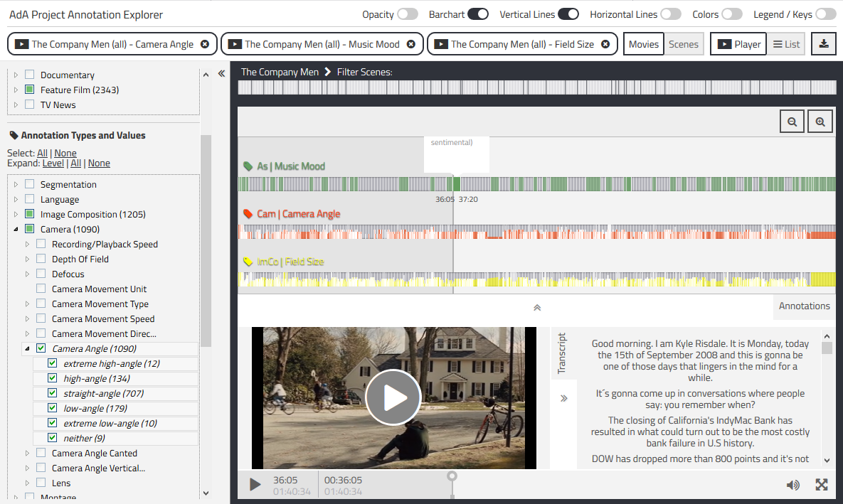This screenshot has width=843, height=504.
Task: Remove the Field Size track chip
Action: point(605,44)
